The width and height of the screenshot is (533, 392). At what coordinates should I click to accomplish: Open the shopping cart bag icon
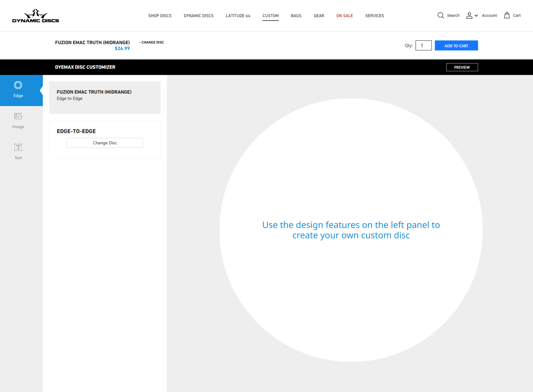pos(507,15)
